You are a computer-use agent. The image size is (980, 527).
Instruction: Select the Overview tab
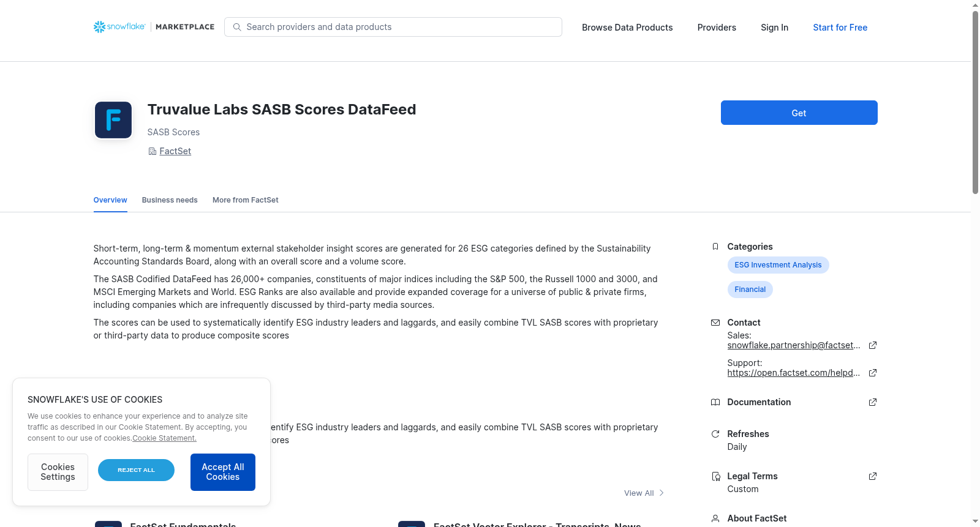pyautogui.click(x=110, y=200)
